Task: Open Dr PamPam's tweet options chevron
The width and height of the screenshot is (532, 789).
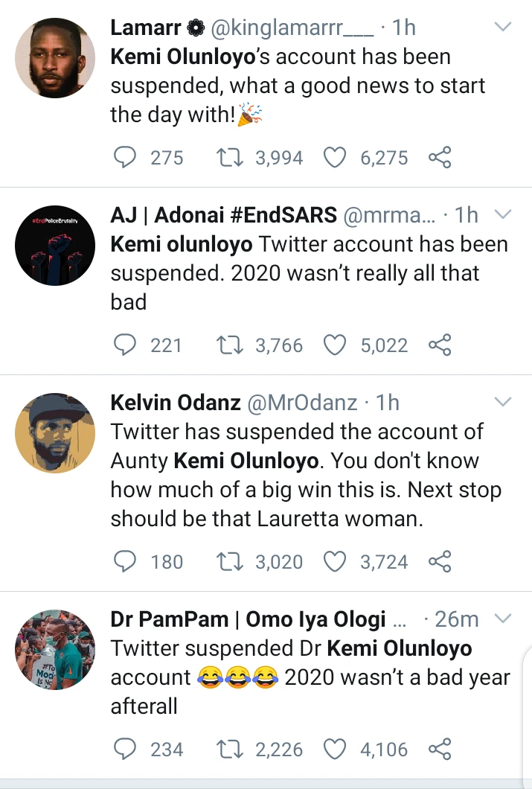Action: 503,619
